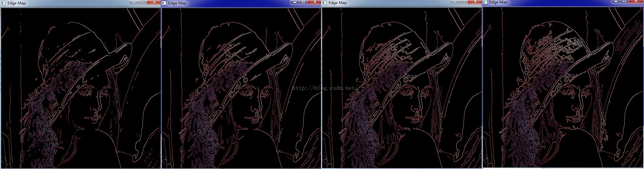Click the edge image in the third Edge Map window
The height and width of the screenshot is (169, 644).
pos(402,88)
